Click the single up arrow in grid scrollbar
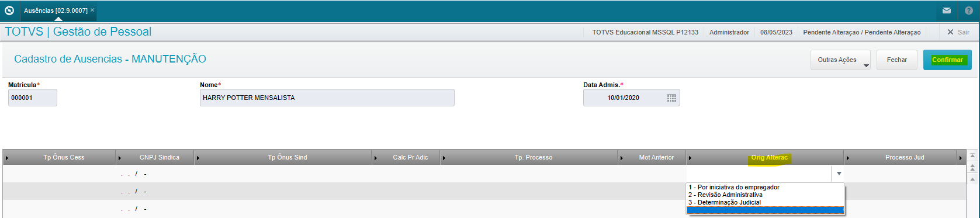 pos(972,179)
